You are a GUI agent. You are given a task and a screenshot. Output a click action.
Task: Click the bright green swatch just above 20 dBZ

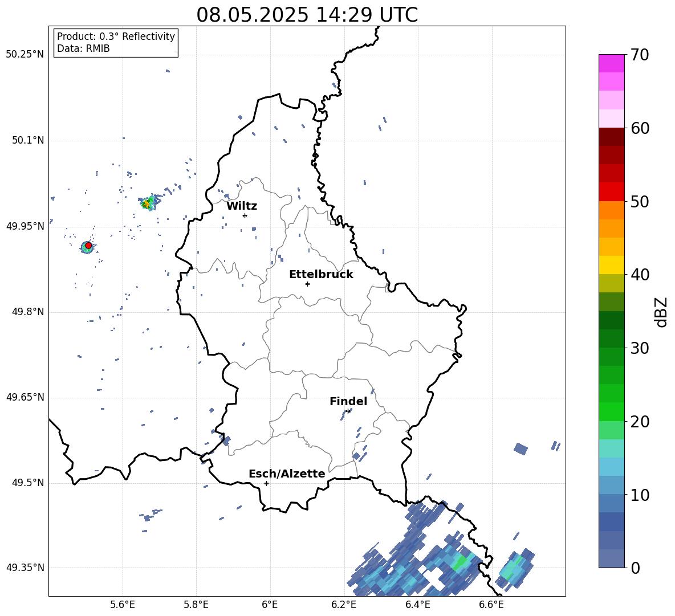(x=611, y=411)
